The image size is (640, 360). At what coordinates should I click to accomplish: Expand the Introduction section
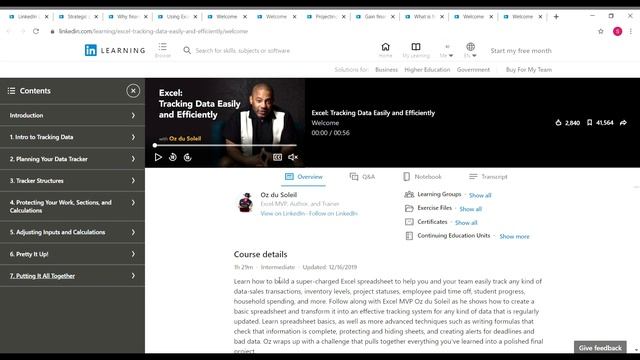tap(72, 116)
